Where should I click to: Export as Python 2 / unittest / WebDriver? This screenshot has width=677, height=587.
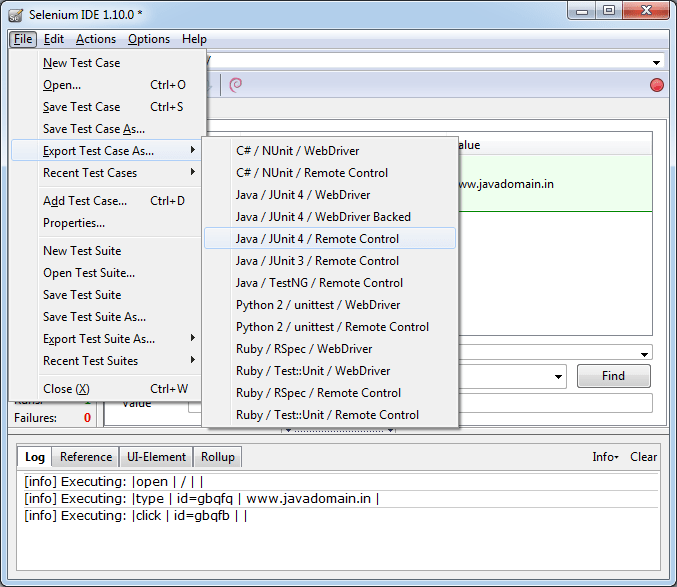point(330,305)
